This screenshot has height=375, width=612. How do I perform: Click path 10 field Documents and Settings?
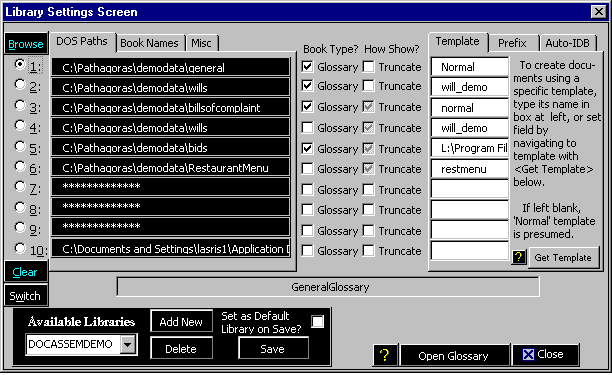click(171, 249)
